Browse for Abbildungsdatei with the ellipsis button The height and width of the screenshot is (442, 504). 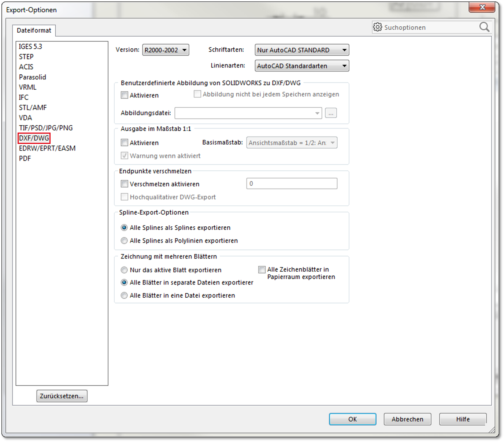[331, 113]
